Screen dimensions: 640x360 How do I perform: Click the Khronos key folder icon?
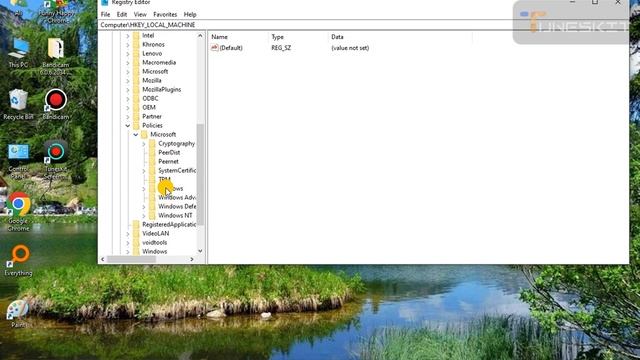click(136, 44)
